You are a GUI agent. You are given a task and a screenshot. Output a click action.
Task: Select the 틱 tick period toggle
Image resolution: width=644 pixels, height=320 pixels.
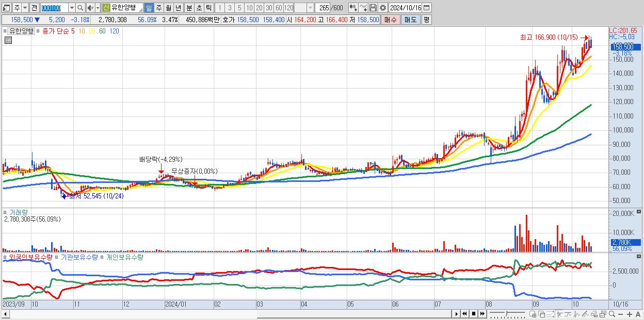pyautogui.click(x=208, y=8)
